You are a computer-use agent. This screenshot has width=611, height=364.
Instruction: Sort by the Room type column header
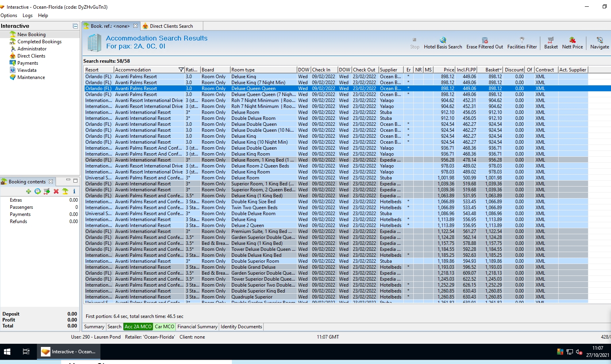click(264, 70)
